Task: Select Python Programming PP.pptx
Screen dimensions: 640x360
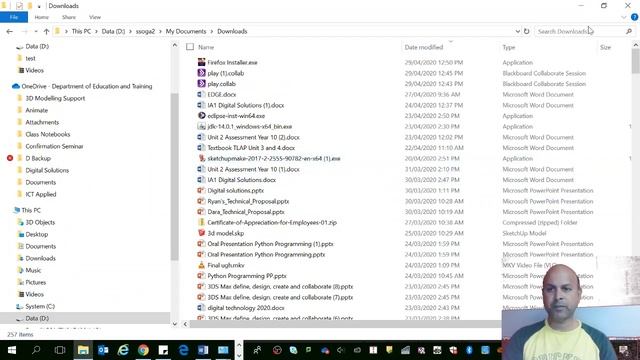Action: [247, 276]
